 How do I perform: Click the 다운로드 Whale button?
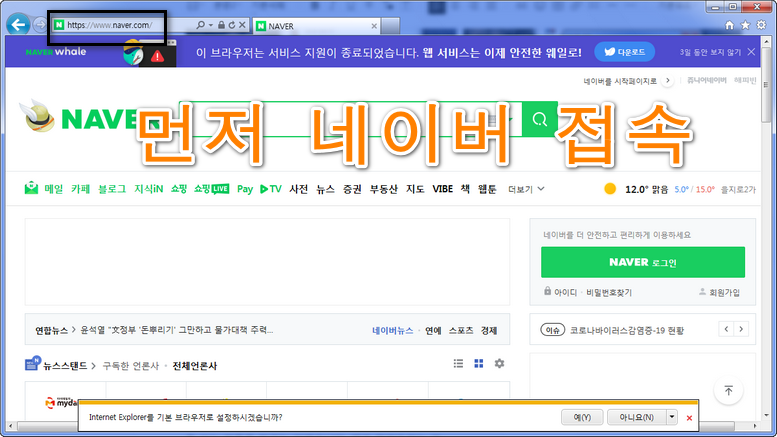pos(624,52)
